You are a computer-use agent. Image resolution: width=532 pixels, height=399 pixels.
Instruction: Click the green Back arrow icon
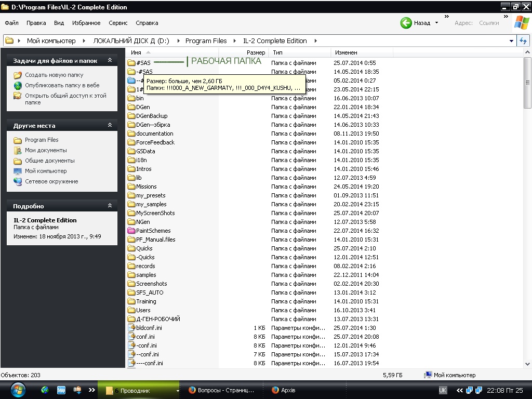406,23
